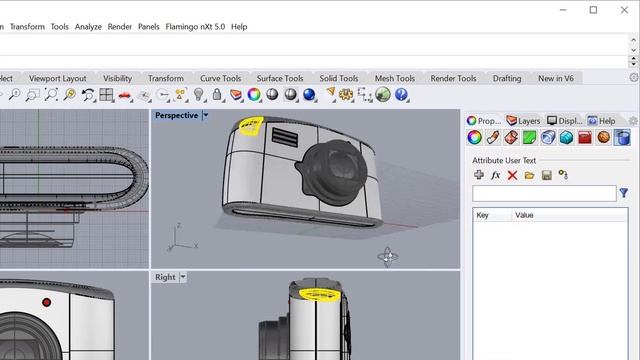Open the orange sphere Shutlining properties page
Screen dimensions: 640x360
coord(603,138)
